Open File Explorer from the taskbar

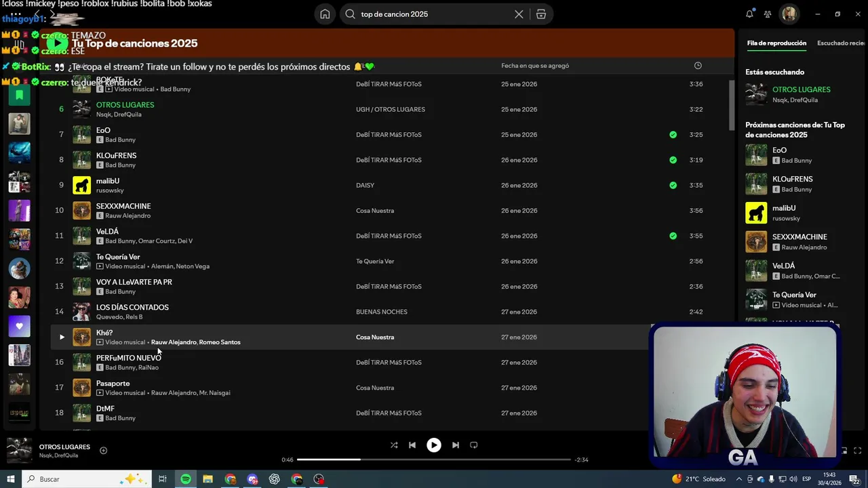coord(208,479)
